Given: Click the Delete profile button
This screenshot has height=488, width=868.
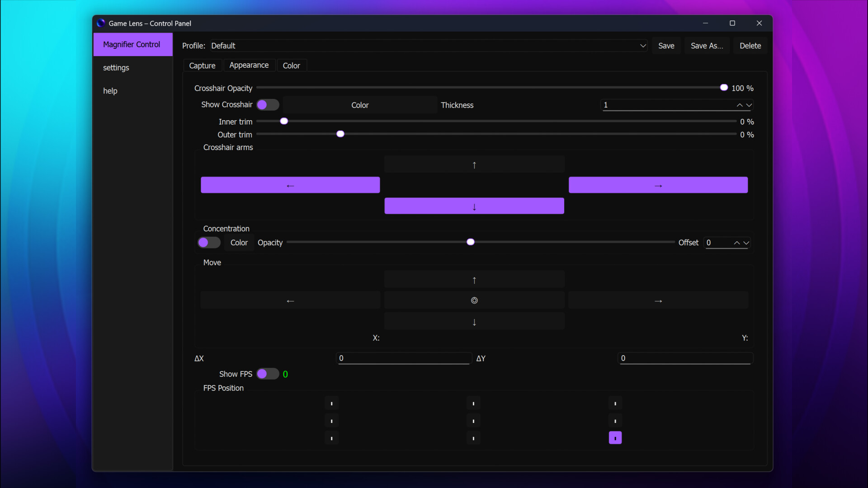Looking at the screenshot, I should (x=750, y=46).
